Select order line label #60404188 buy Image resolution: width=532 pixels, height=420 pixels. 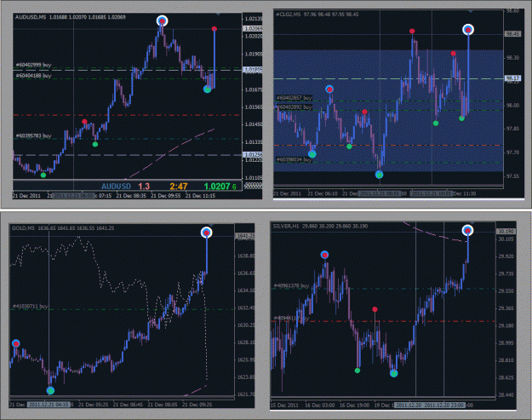pos(33,75)
